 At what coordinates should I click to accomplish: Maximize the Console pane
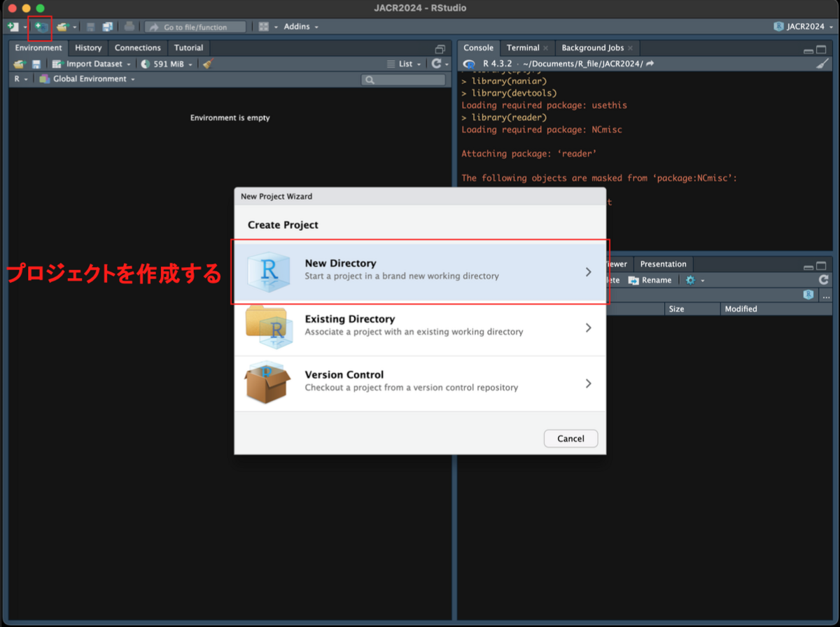pos(821,50)
